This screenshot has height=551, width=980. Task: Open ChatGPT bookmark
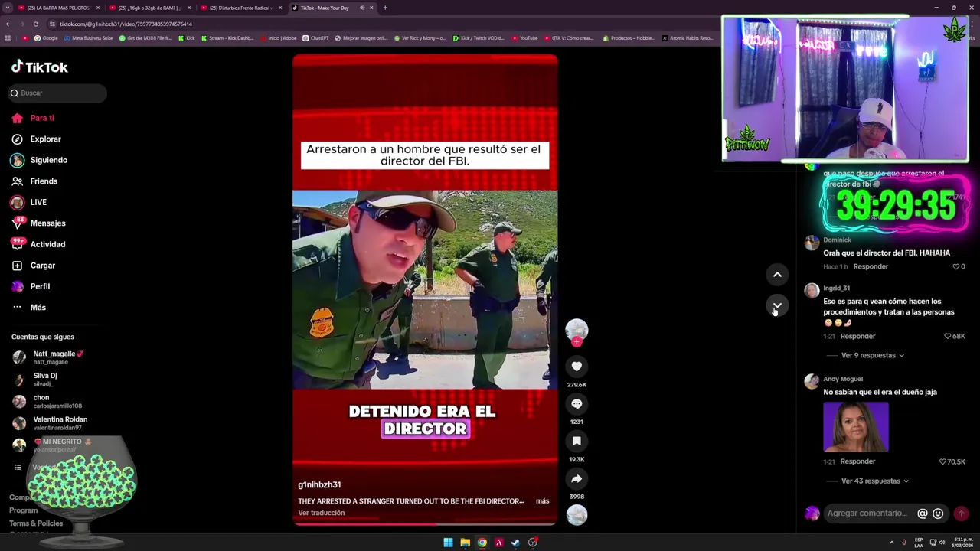(315, 38)
